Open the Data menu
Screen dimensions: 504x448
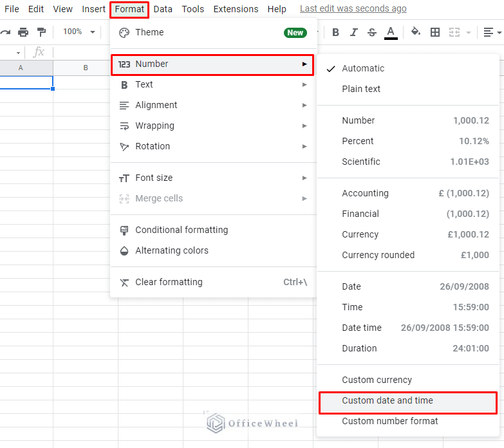point(163,9)
